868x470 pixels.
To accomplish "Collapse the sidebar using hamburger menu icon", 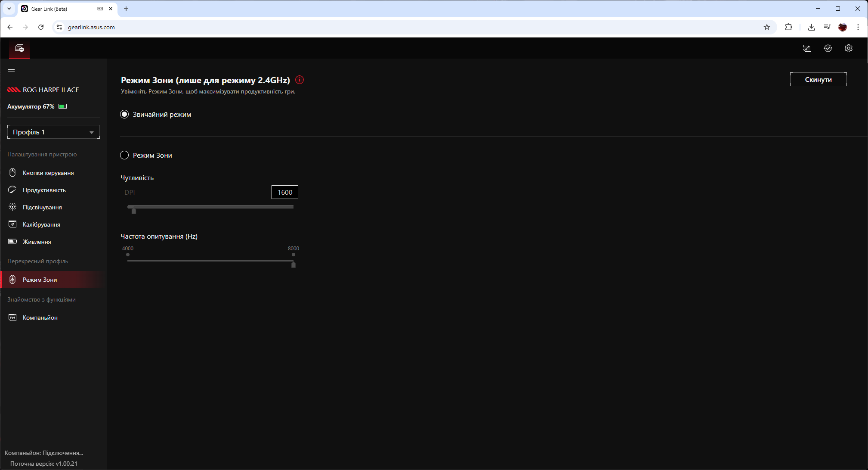I will 11,69.
